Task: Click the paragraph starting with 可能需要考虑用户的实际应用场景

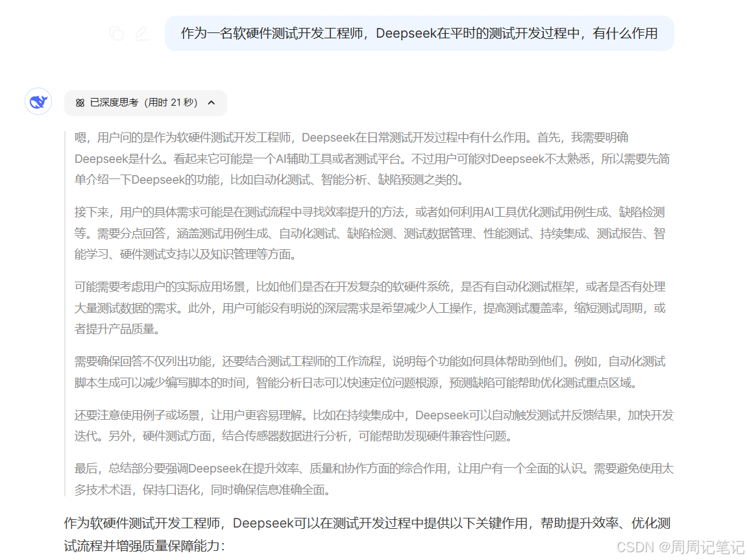Action: point(370,308)
